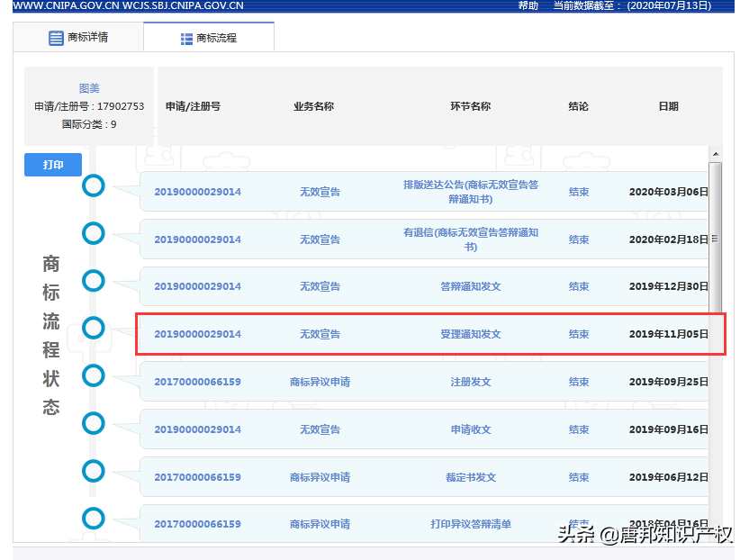The image size is (749, 560).
Task: Click 结束 status in the 2019年12月30日 row
Action: click(x=579, y=286)
